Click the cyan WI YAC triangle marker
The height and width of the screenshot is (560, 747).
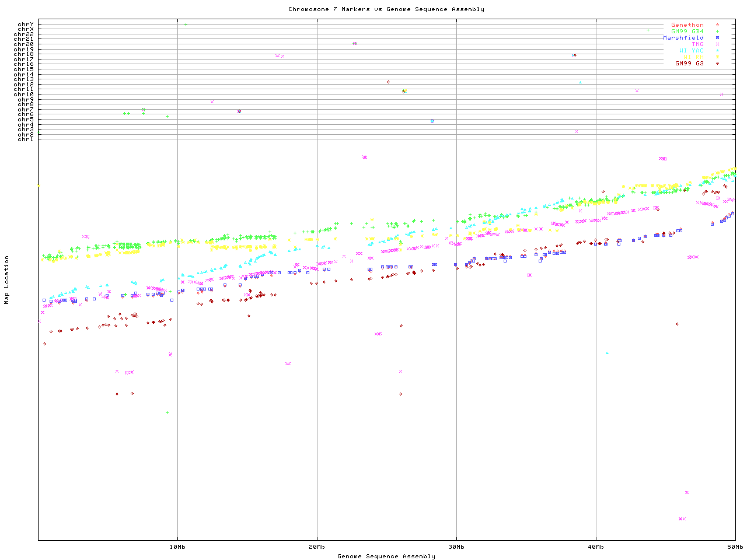point(717,51)
